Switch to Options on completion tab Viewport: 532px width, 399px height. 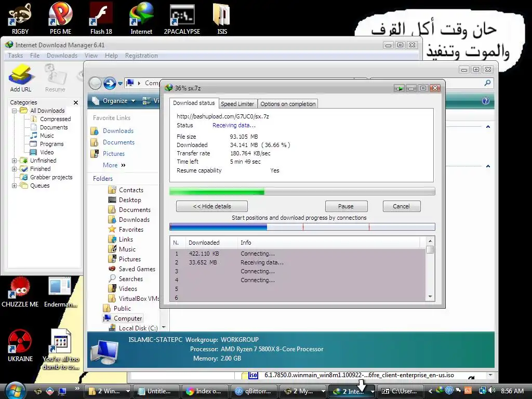pos(288,104)
